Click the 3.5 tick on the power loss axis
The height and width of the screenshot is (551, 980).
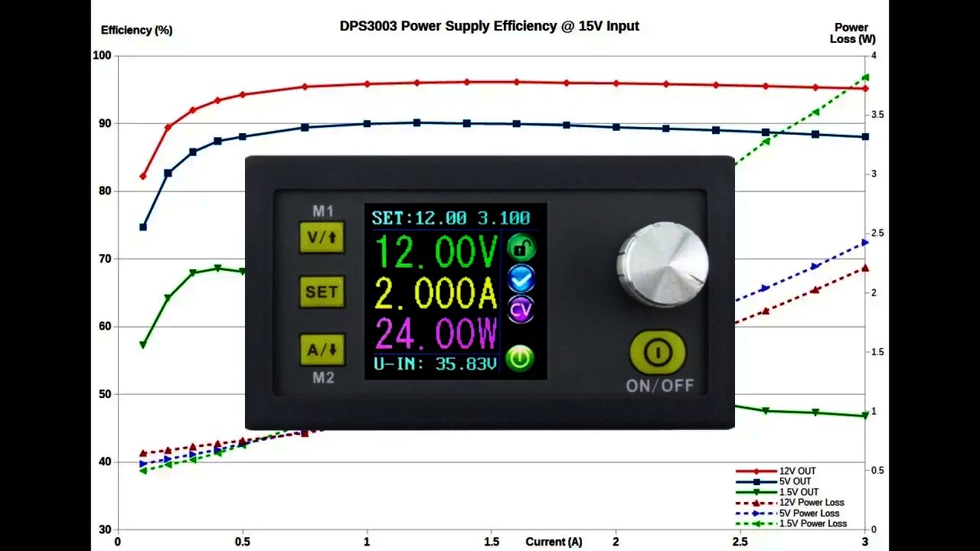877,115
